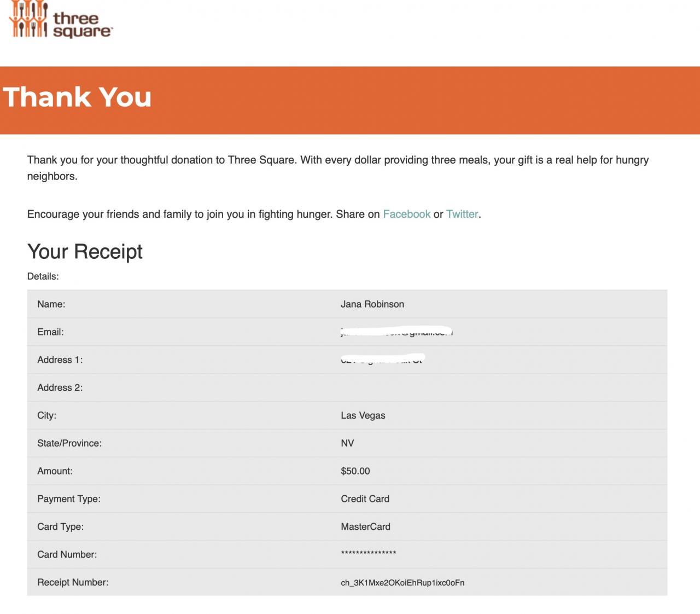Click the Three Square logo icon
700x614 pixels.
[28, 19]
